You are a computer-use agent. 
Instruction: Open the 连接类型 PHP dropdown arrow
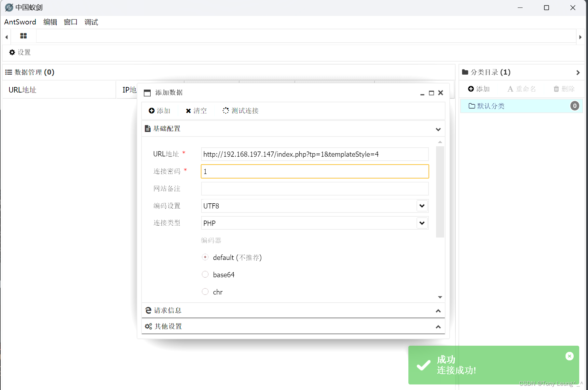click(x=422, y=223)
